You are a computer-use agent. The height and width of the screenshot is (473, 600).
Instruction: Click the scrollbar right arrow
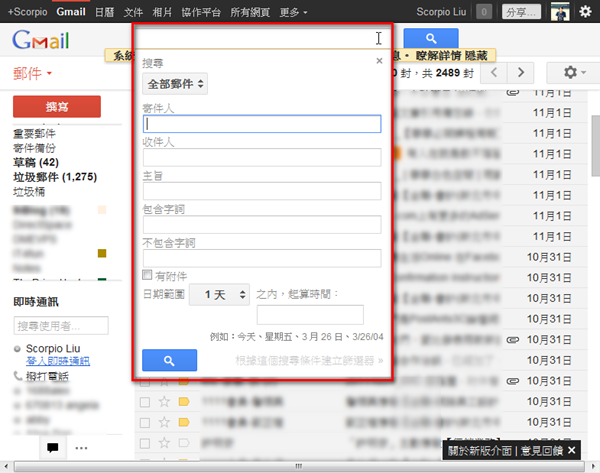[x=593, y=466]
